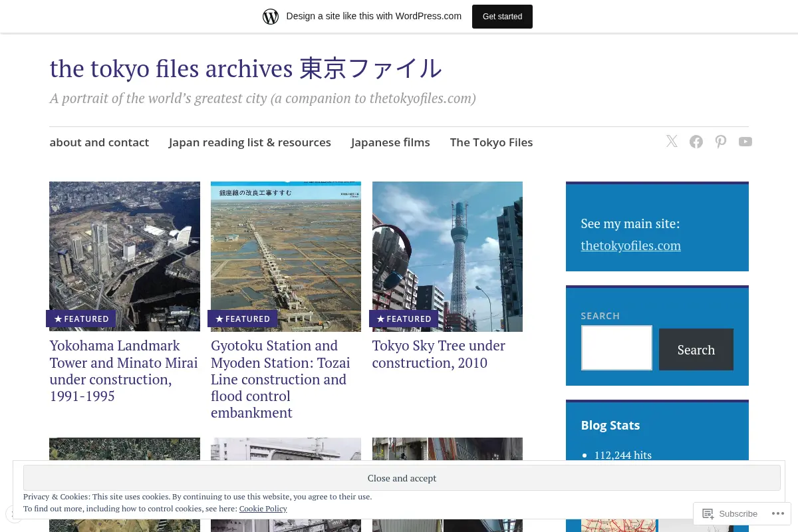
Task: Open the 'about and contact' menu item
Action: [99, 142]
